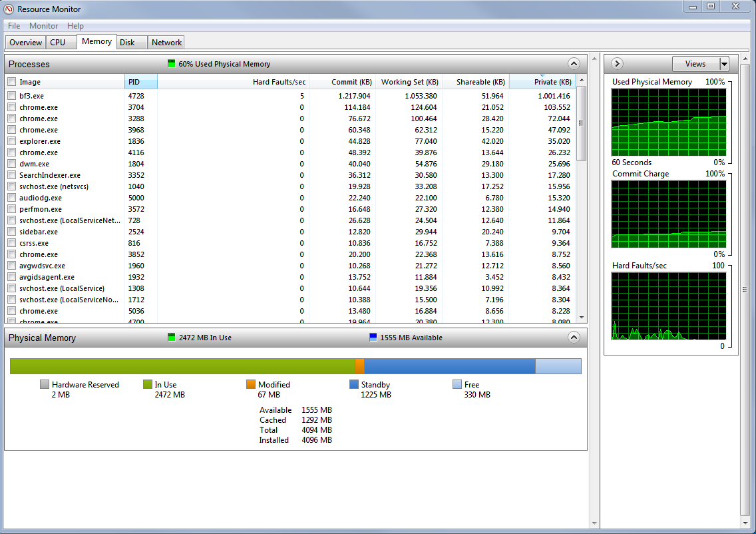Click the Free light-blue legend swatch
This screenshot has width=756, height=534.
click(457, 384)
